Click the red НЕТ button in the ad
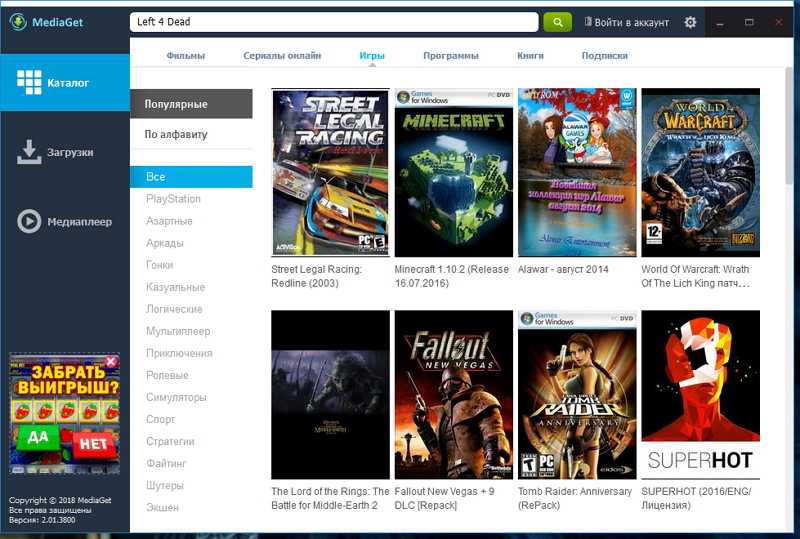800x539 pixels. (x=93, y=444)
